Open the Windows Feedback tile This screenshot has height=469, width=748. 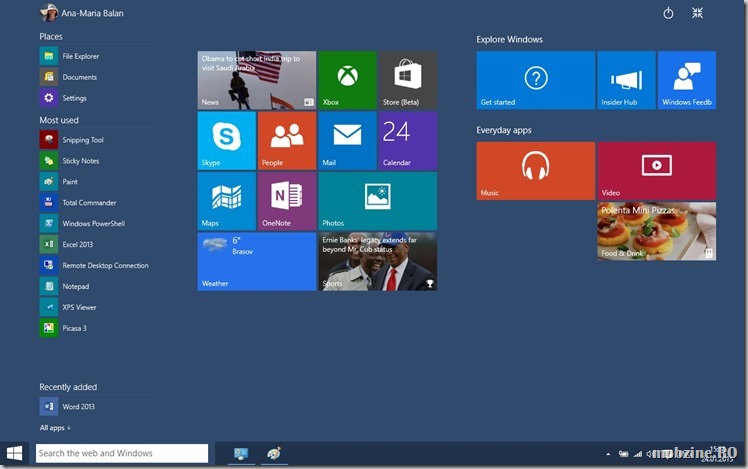coord(687,80)
